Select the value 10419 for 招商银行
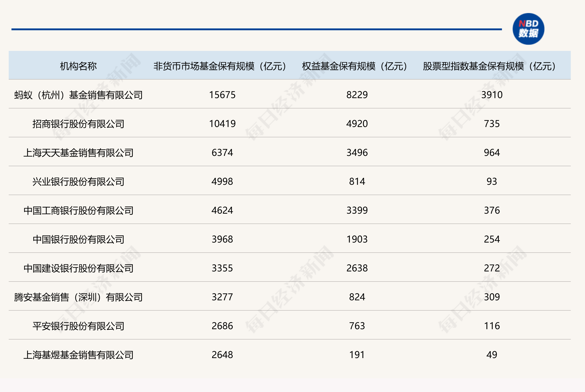This screenshot has width=585, height=392. (222, 124)
